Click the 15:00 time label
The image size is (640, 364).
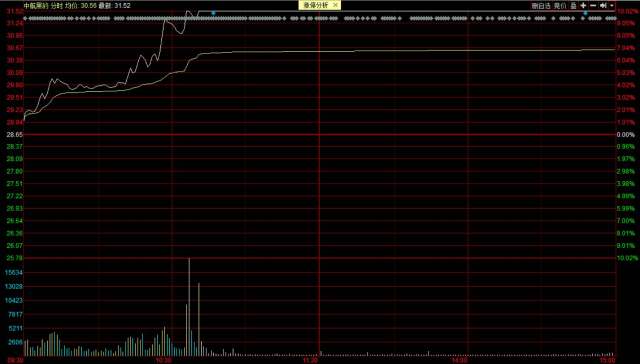[x=608, y=361]
